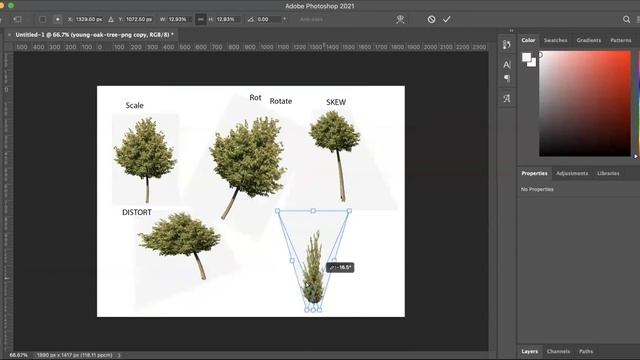Viewport: 640px width, 360px height.
Task: Switch to the Patterns tab
Action: (620, 40)
